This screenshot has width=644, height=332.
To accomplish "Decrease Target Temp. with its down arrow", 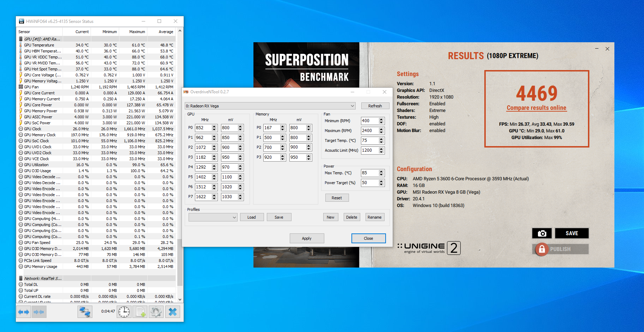I will click(381, 142).
